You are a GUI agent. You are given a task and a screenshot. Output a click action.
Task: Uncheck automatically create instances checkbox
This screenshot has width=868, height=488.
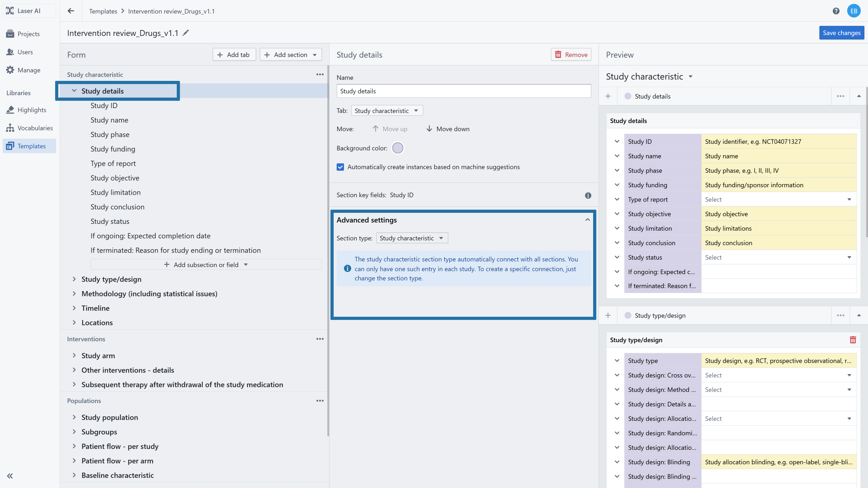340,167
